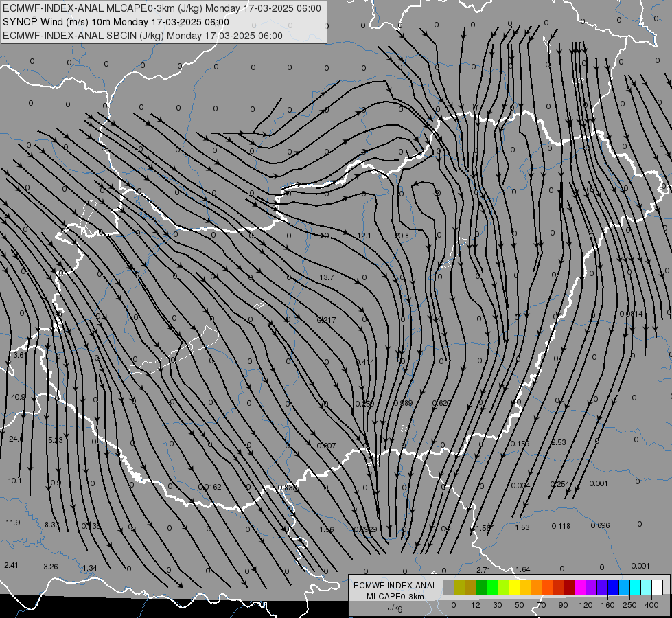This screenshot has height=618, width=672.
Task: Click the map value 40.9
Action: click(x=18, y=397)
